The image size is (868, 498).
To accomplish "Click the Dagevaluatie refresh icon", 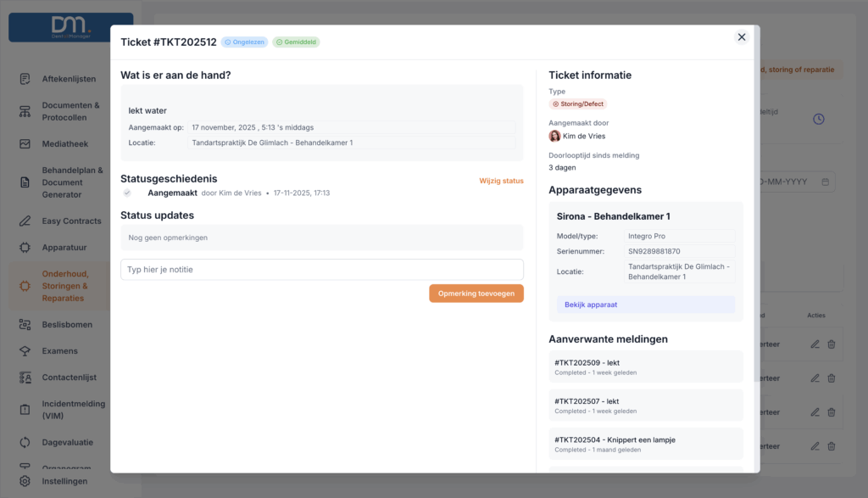I will tap(25, 442).
